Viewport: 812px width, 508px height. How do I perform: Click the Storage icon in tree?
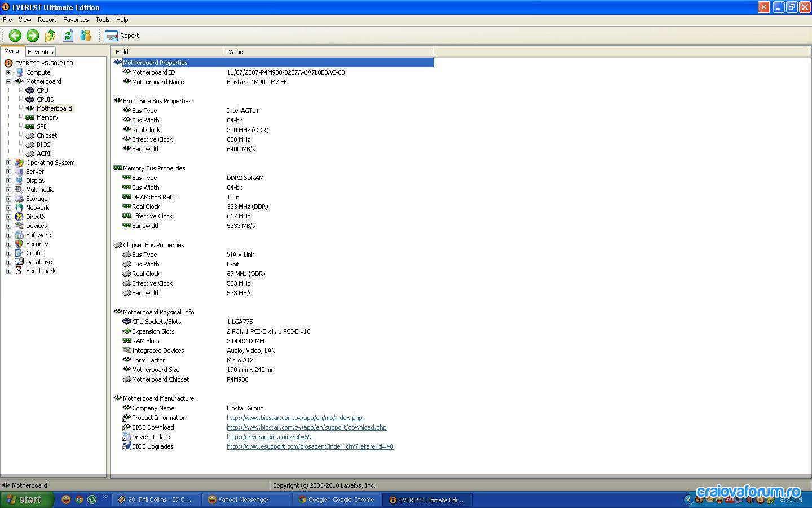point(19,199)
